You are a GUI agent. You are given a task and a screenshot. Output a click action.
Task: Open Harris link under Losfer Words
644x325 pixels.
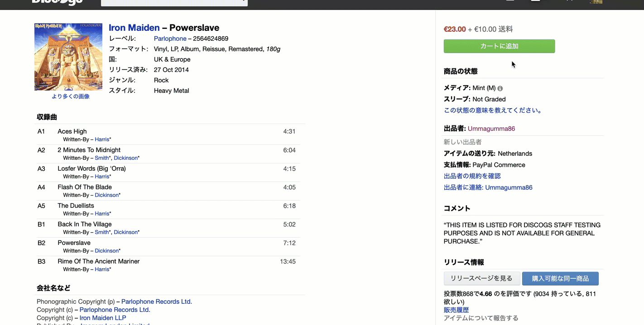102,177
